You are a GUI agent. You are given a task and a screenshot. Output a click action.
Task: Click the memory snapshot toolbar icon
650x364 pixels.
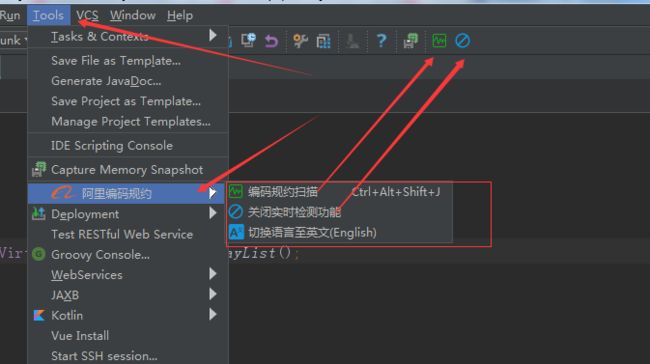click(410, 41)
